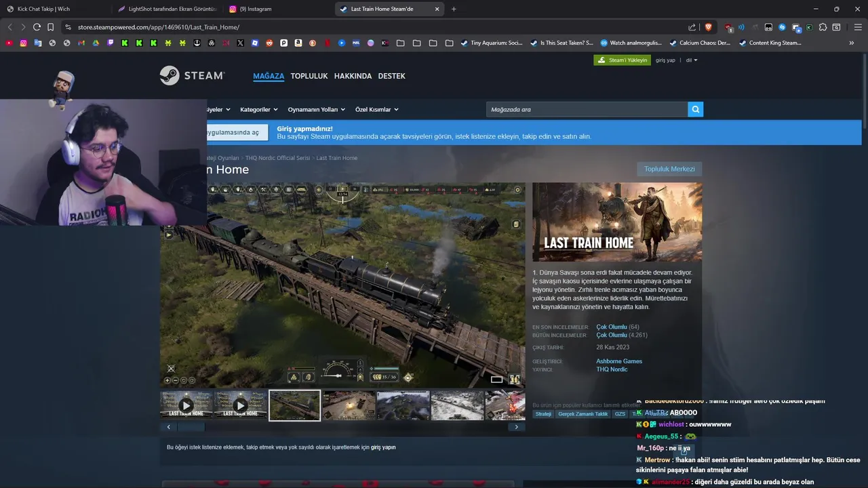Open the browser hamburger menu

coord(858,27)
